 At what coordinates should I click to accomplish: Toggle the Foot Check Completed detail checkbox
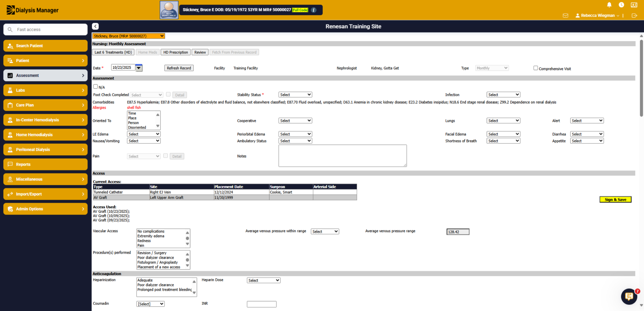tap(168, 94)
